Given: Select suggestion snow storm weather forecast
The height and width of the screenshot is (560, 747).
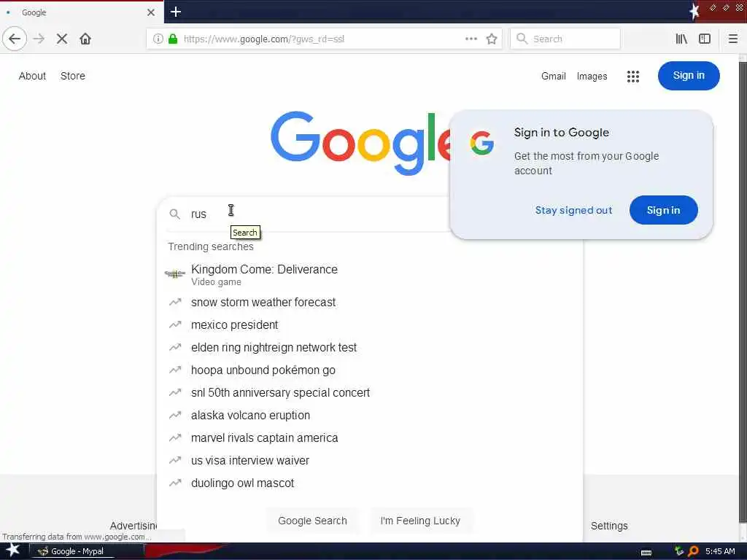Looking at the screenshot, I should 370,302.
